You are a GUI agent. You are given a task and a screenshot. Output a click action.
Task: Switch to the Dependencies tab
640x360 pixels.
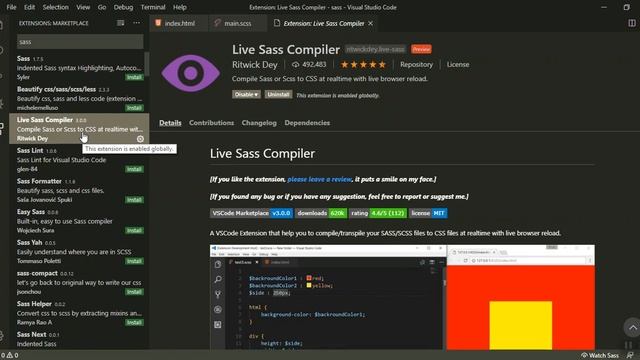(x=307, y=123)
